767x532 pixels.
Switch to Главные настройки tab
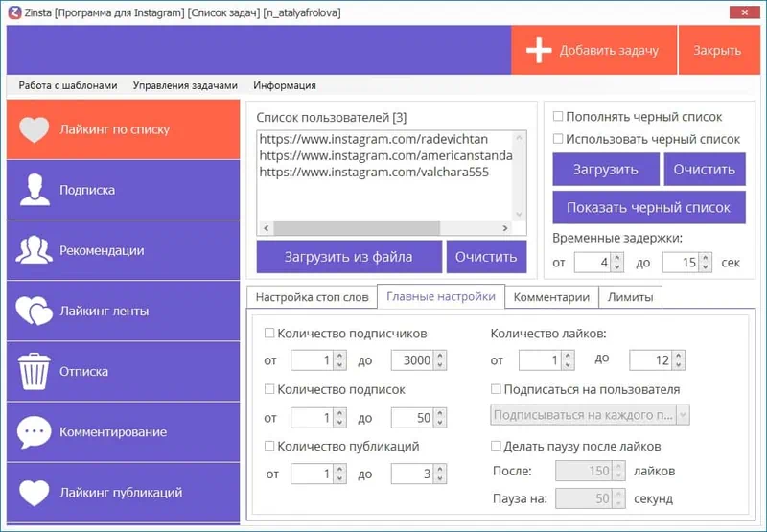(x=441, y=296)
